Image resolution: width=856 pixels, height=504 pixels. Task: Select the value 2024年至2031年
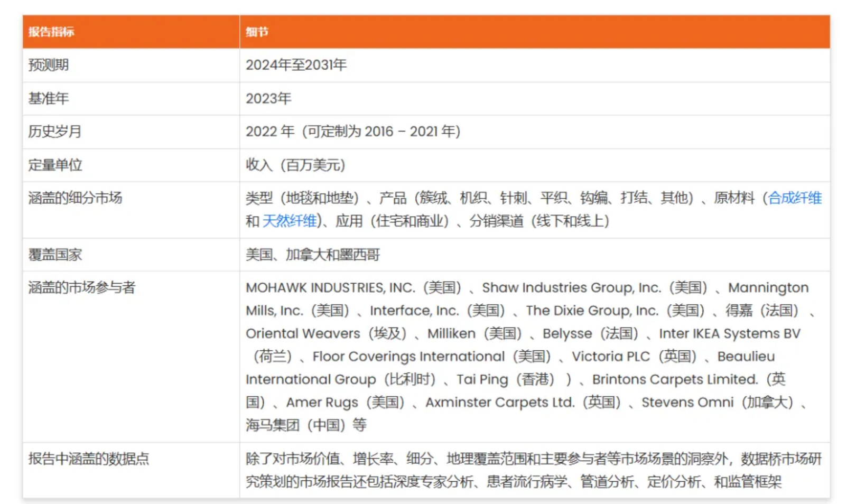tap(296, 65)
